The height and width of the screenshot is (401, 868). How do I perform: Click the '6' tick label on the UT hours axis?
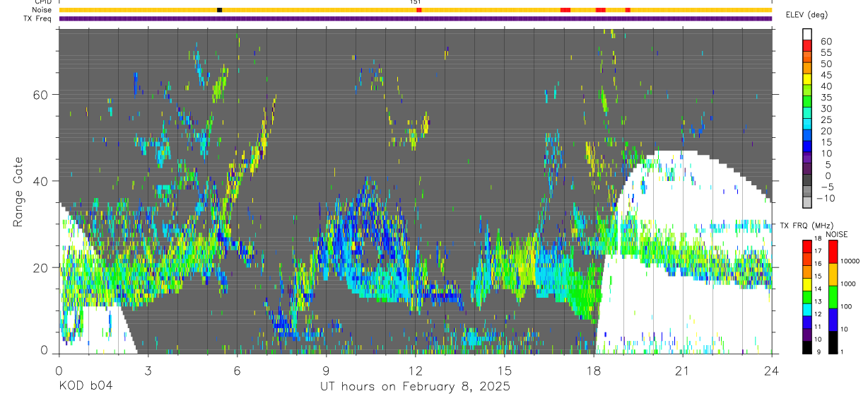pyautogui.click(x=237, y=371)
